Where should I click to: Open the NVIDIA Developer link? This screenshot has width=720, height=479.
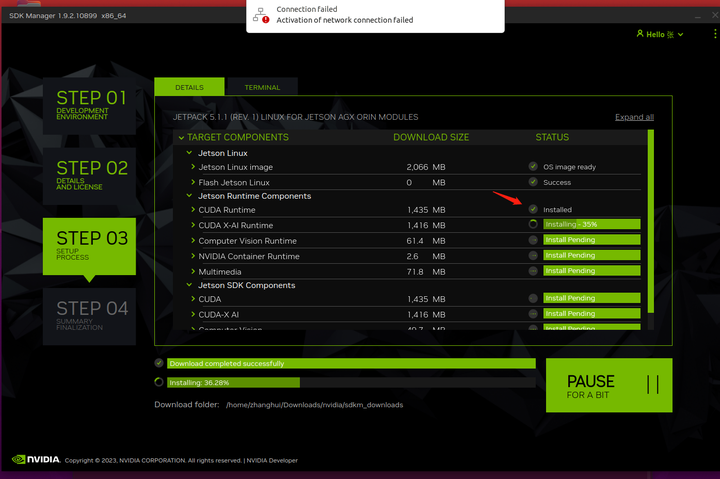272,460
